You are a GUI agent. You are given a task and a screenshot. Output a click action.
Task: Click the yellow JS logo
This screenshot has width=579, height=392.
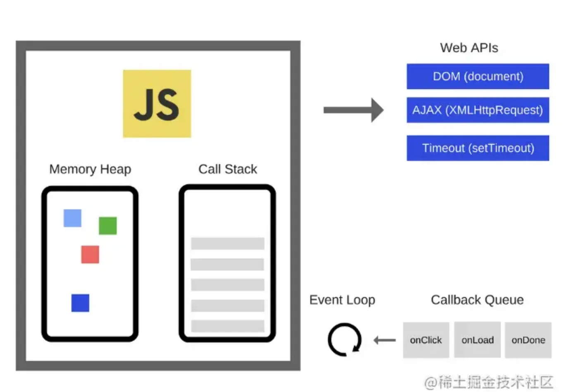coord(157,103)
